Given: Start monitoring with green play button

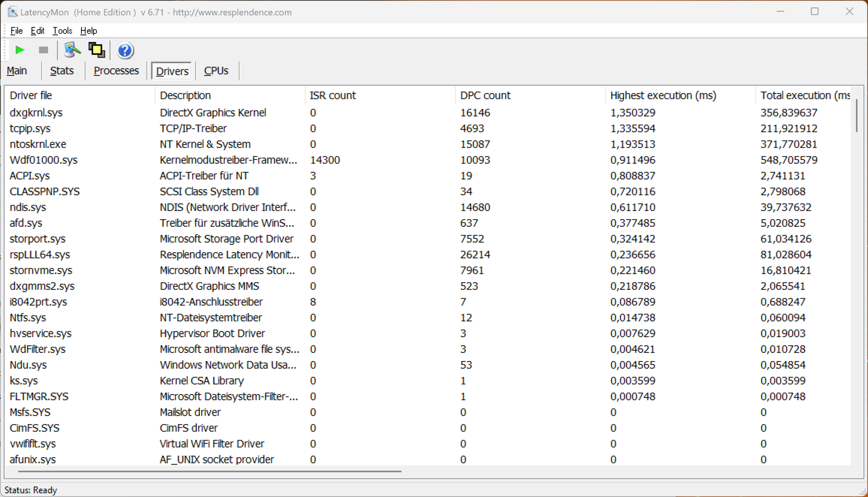Looking at the screenshot, I should (x=19, y=50).
